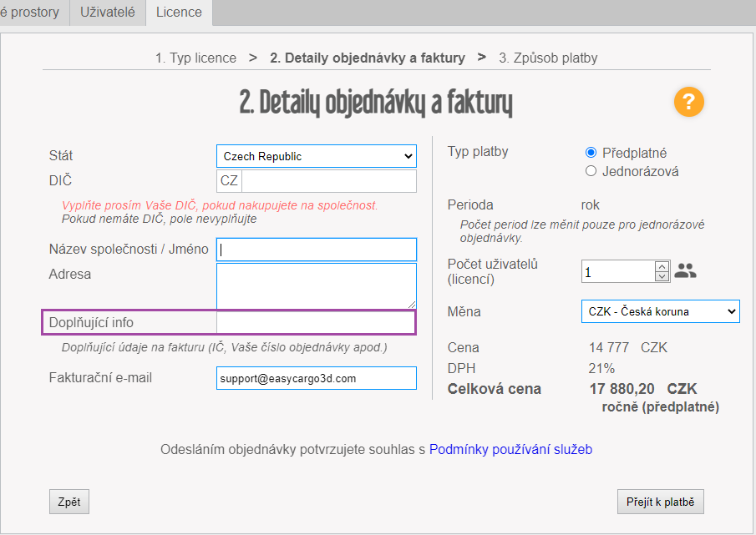Open the Stát country dropdown
Viewport: 756px width, 535px height.
coord(316,156)
